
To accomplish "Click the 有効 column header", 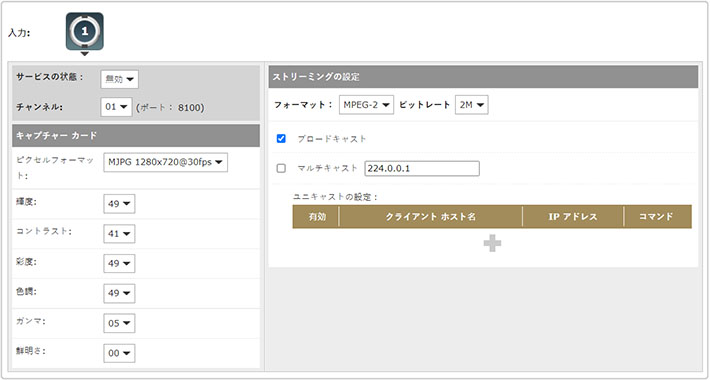I will (x=317, y=216).
